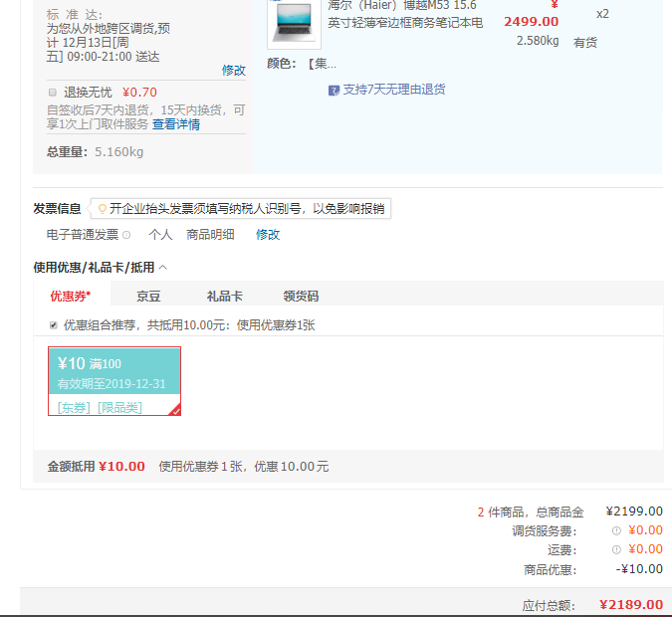Click the 商品明细 invoice content text
This screenshot has height=617, width=672.
click(210, 235)
